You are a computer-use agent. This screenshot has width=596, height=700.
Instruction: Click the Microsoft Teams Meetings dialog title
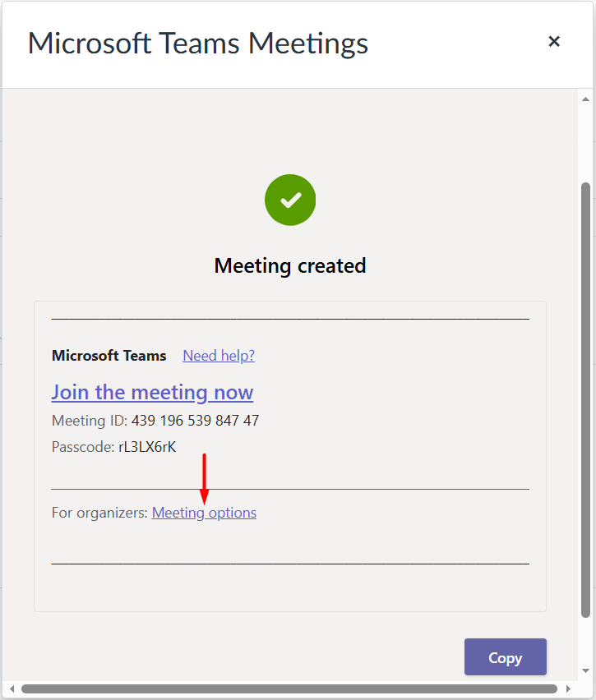click(198, 43)
